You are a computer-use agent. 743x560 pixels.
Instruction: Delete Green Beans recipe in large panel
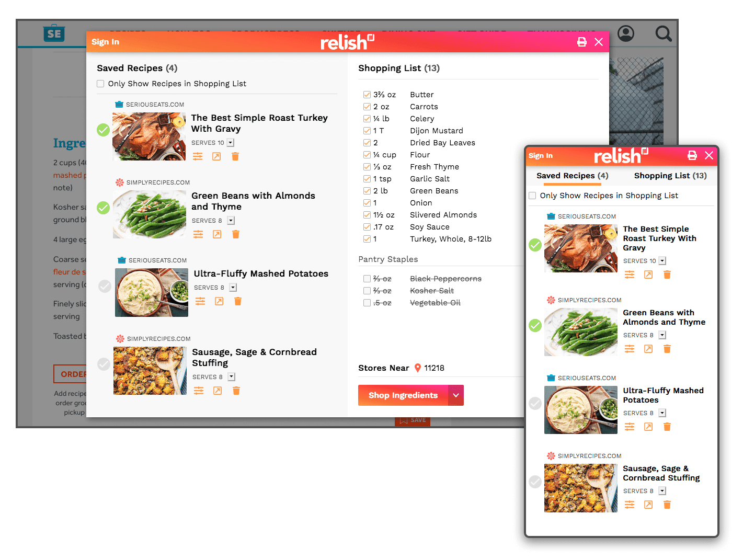236,234
